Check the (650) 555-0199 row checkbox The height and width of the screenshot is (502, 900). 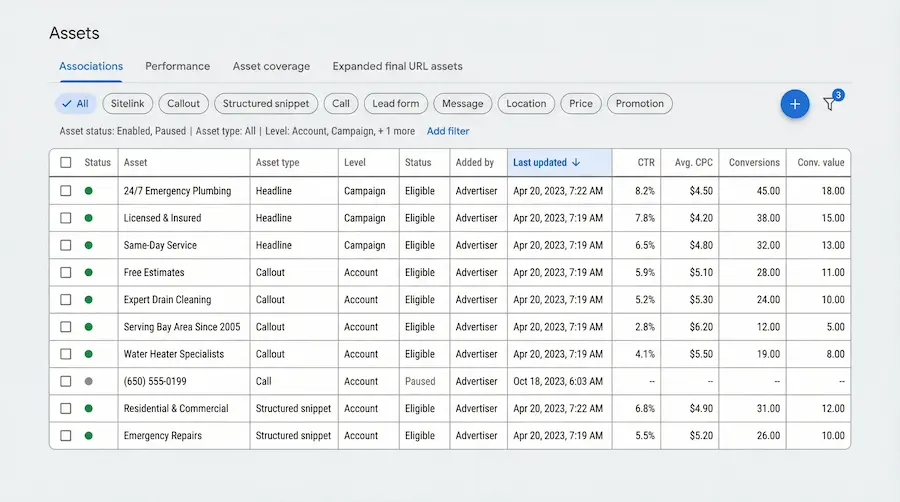tap(66, 381)
